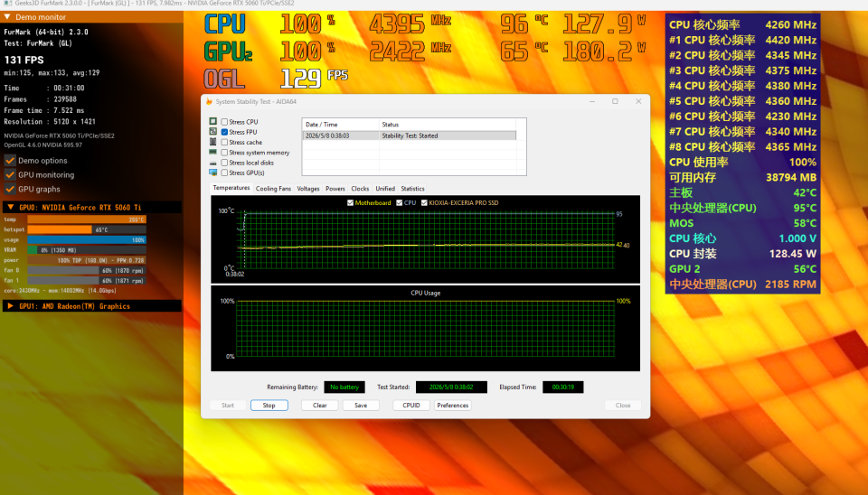Open the Powers tab
868x495 pixels.
(x=335, y=189)
